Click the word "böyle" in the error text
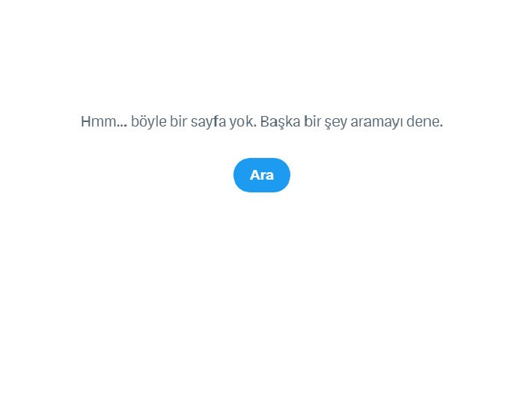 [x=149, y=122]
